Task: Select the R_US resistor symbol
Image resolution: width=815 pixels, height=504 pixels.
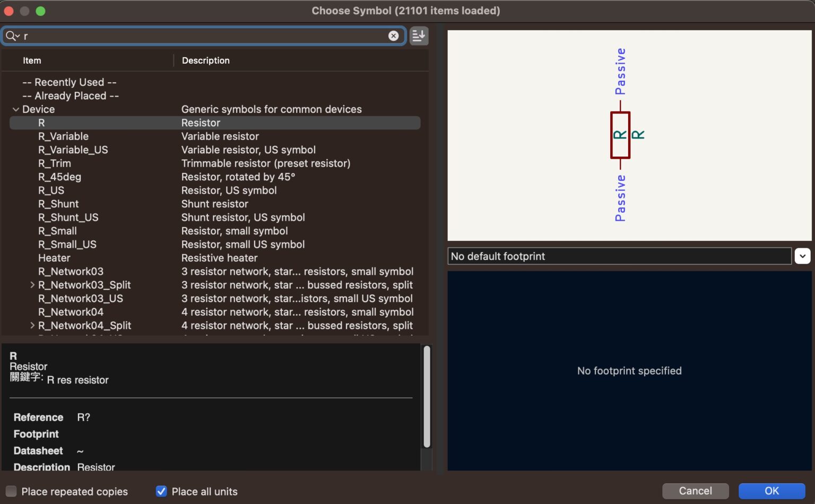Action: click(x=51, y=190)
